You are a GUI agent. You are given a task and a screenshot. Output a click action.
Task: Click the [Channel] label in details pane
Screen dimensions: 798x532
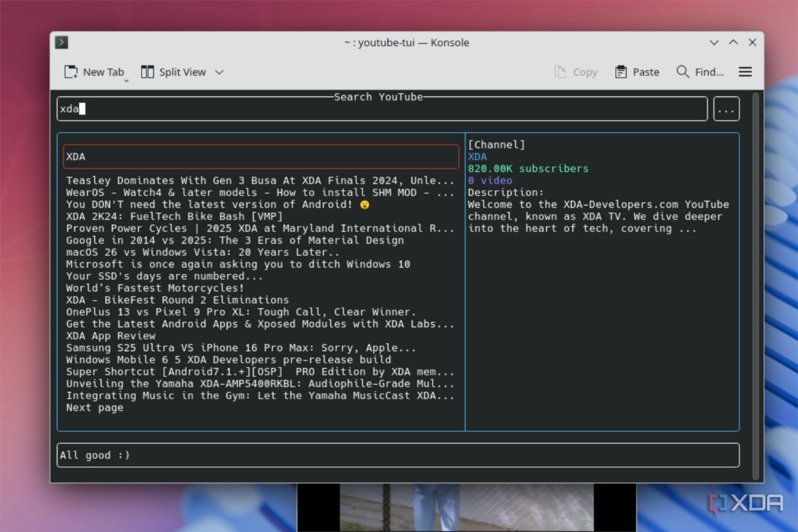pyautogui.click(x=496, y=145)
